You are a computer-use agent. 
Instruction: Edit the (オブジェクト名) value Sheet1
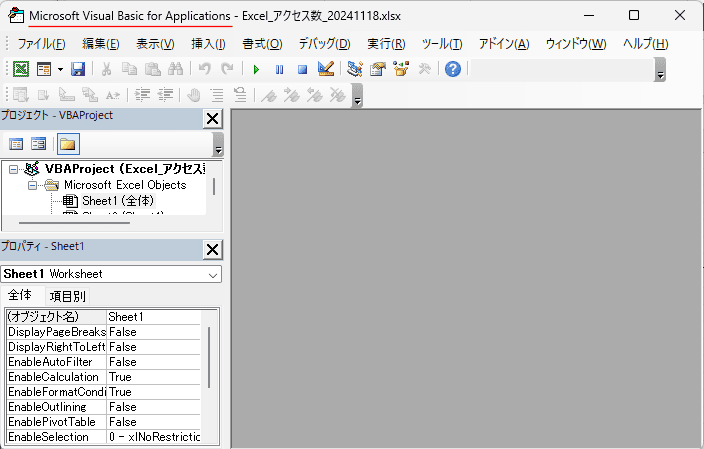pos(154,317)
